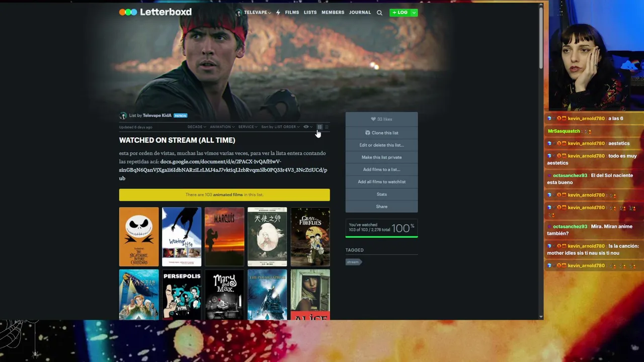Click the 'stream' tag
Viewport: 644px width, 362px height.
coord(353,262)
